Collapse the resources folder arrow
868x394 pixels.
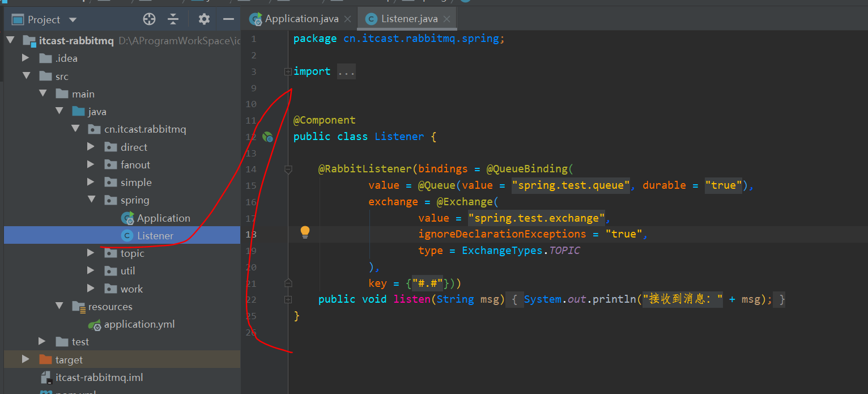59,306
